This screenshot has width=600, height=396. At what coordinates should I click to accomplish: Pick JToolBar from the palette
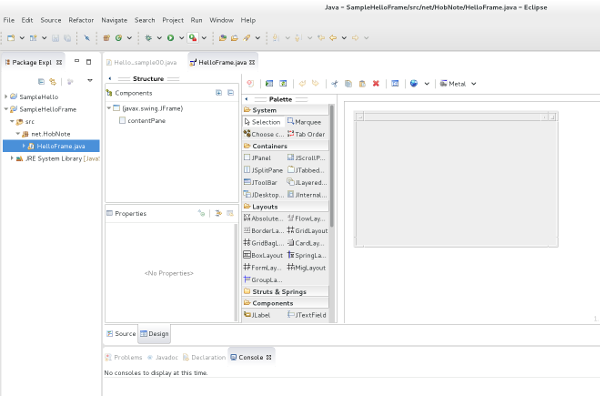pos(261,183)
